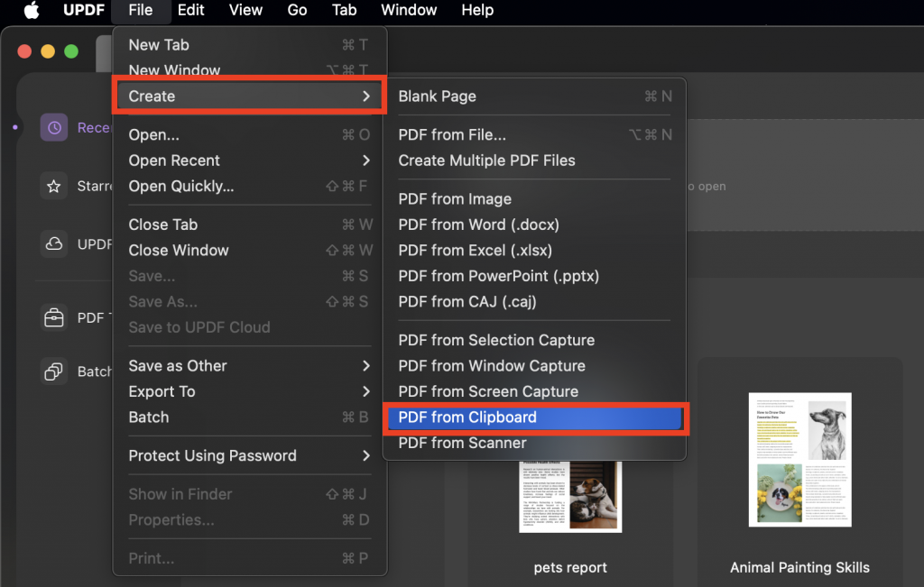Open the Help menu
The image size is (924, 587).
tap(476, 11)
